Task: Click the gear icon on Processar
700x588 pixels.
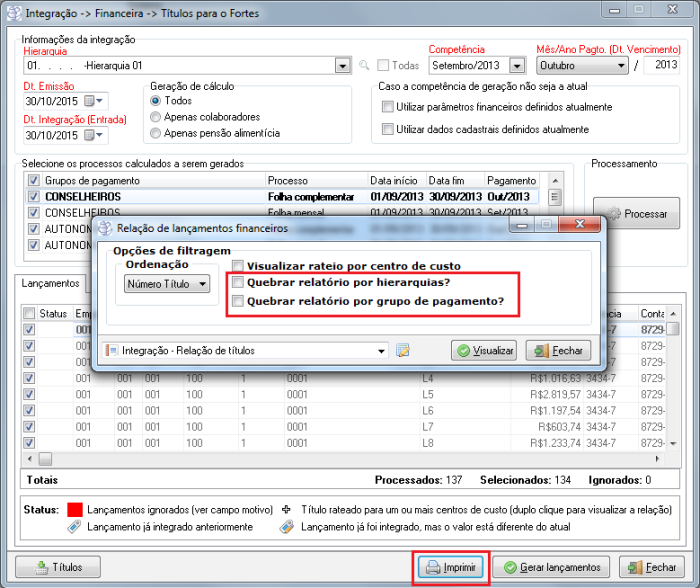Action: (613, 215)
